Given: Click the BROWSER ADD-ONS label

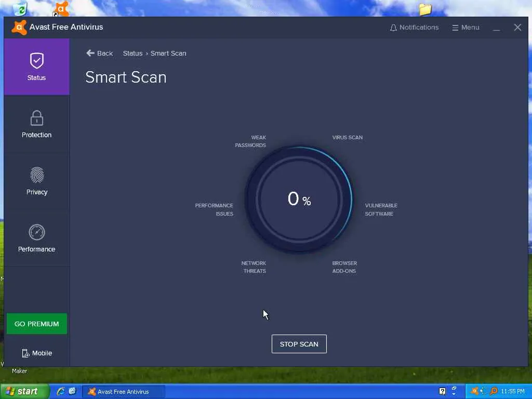Looking at the screenshot, I should click(x=344, y=267).
